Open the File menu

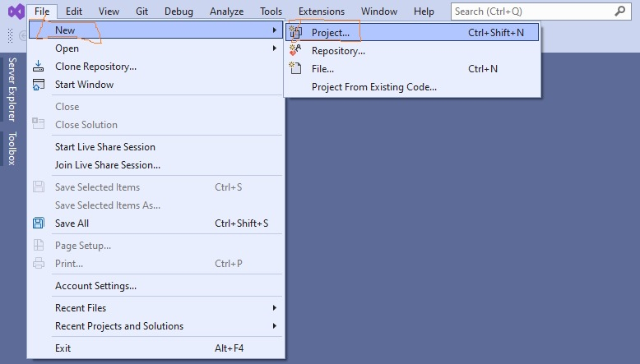pyautogui.click(x=42, y=12)
